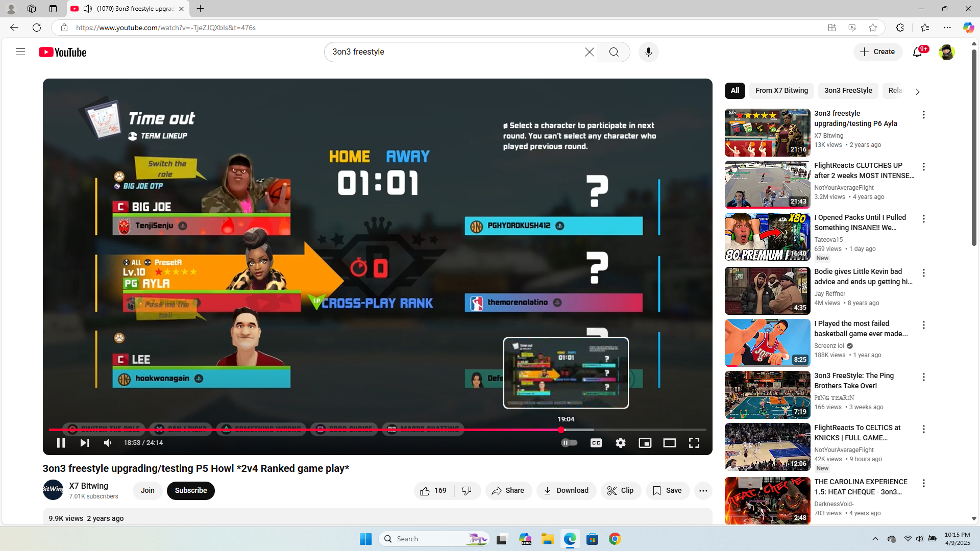Show hidden system tray icons
The width and height of the screenshot is (980, 551).
(875, 539)
